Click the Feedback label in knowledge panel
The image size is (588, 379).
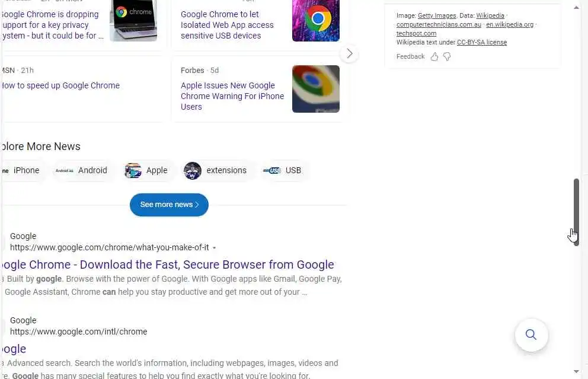(x=410, y=57)
